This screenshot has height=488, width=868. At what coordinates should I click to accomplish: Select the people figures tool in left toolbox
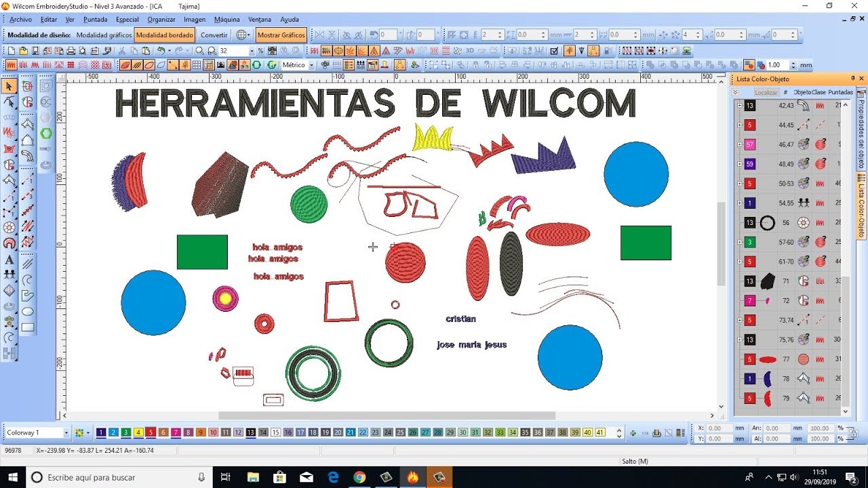point(9,274)
